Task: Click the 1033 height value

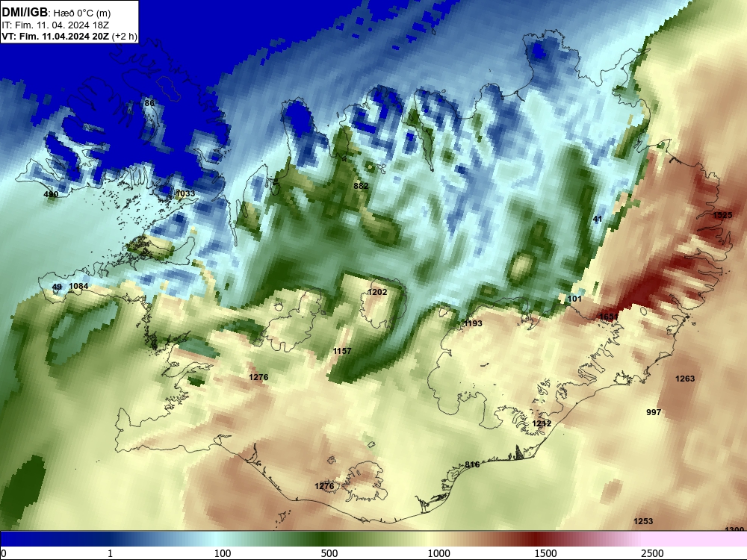Action: (185, 193)
